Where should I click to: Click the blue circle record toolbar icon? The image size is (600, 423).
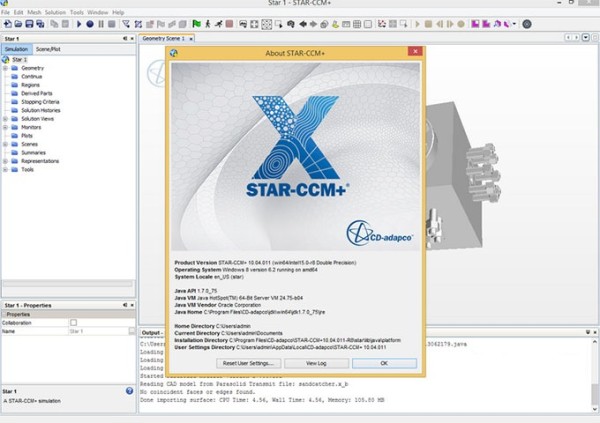(90, 24)
